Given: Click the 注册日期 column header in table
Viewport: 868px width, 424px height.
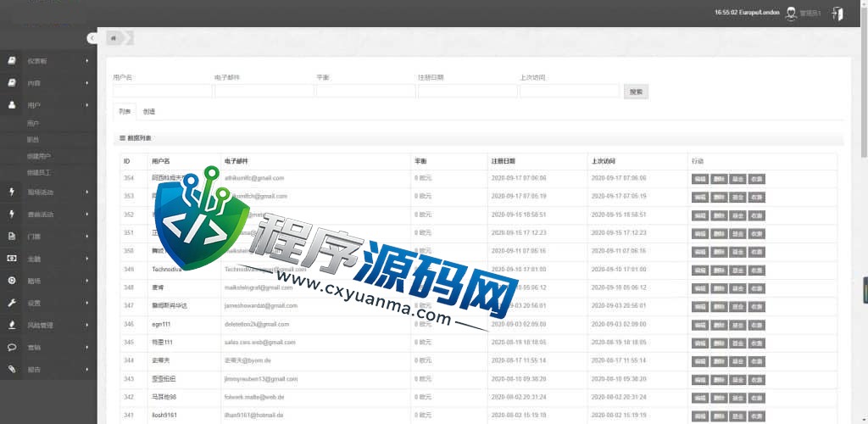Looking at the screenshot, I should tap(504, 161).
